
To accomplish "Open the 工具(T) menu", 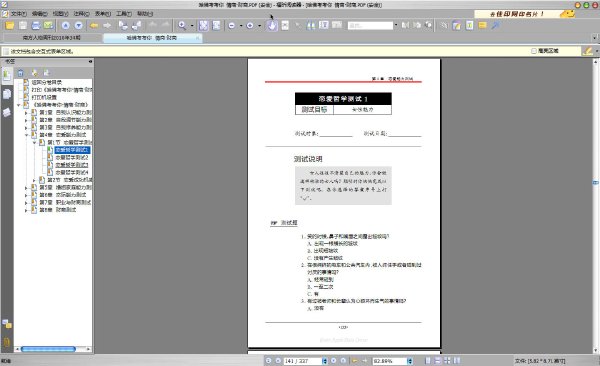I will tap(124, 14).
